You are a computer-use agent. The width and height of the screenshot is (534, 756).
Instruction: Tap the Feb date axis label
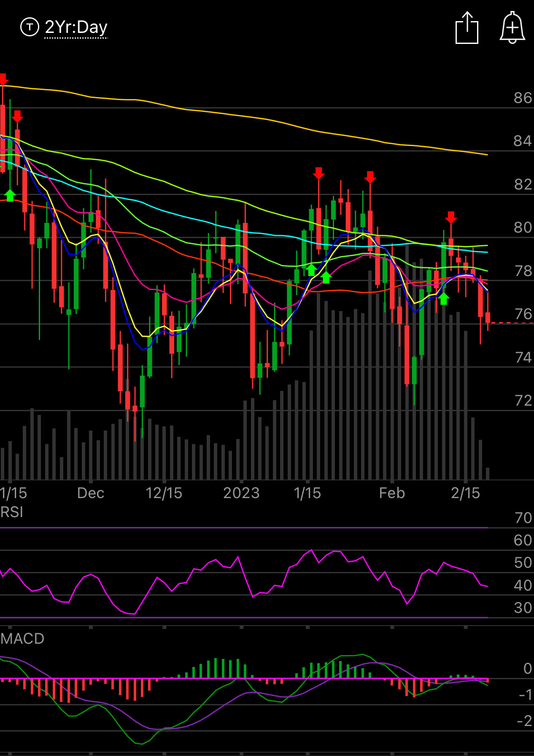392,493
